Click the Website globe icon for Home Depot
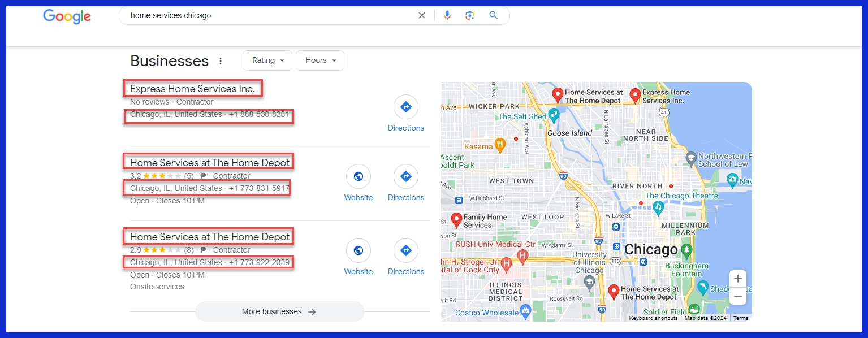 click(x=358, y=176)
